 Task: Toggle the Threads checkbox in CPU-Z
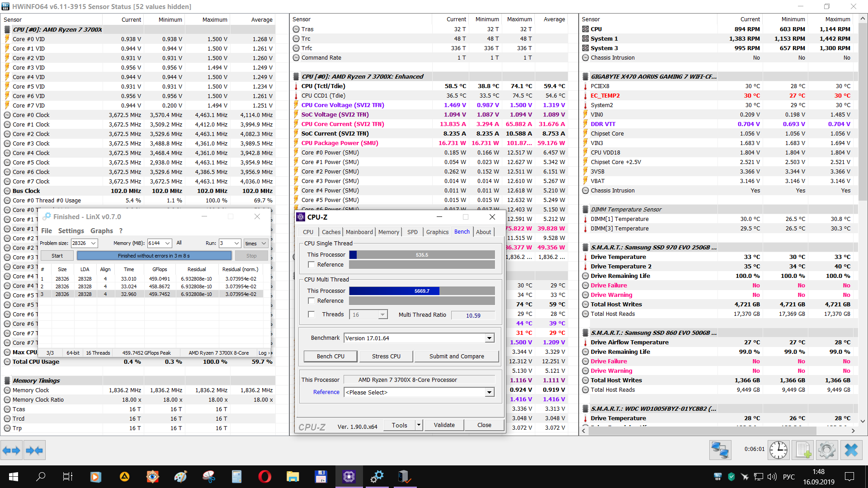click(x=311, y=314)
